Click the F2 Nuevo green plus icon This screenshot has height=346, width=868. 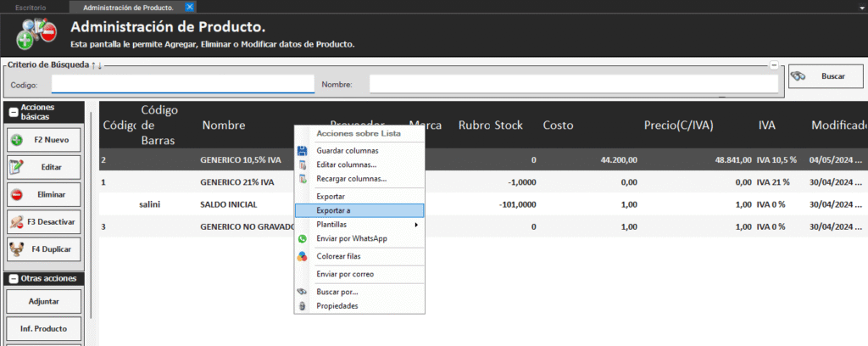point(17,139)
